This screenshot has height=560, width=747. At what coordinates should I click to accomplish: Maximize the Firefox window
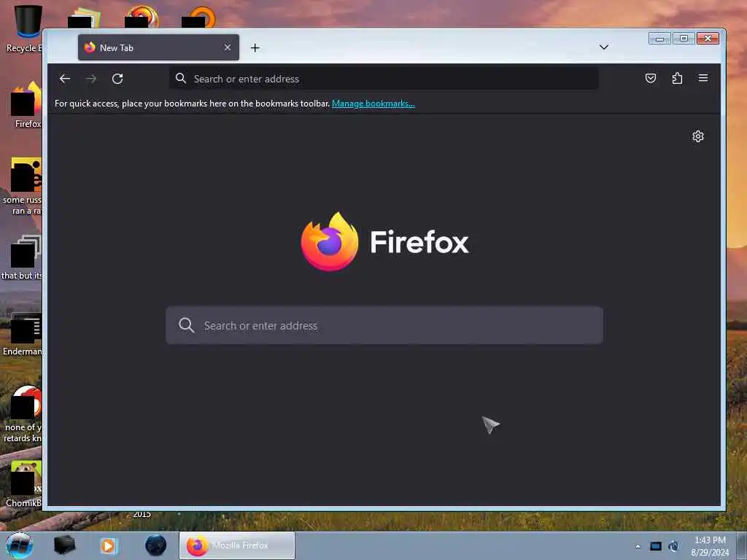point(684,39)
